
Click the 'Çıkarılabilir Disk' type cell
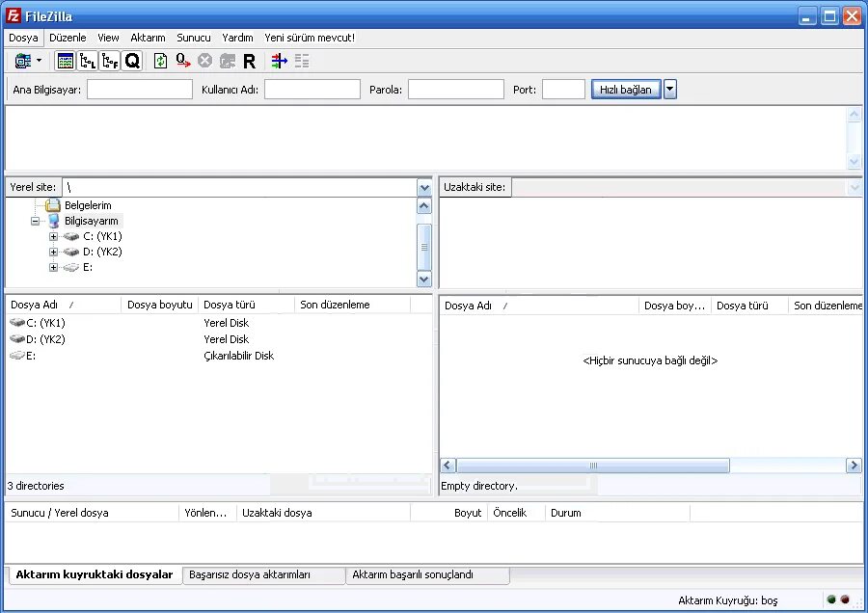pos(238,356)
